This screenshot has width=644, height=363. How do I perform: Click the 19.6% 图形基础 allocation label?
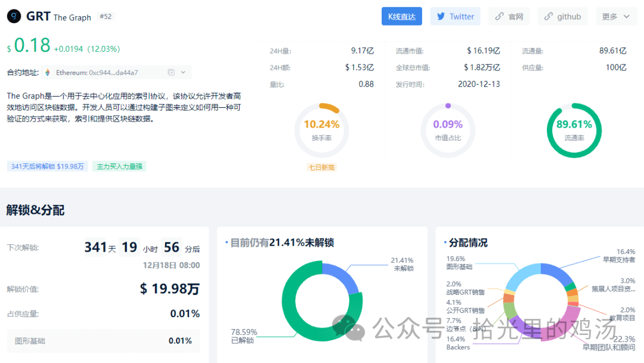459,263
